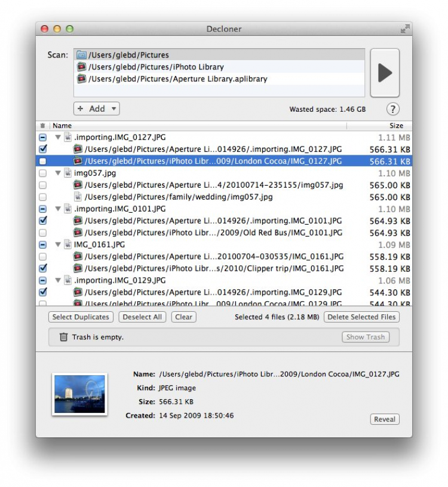Click the 'Created: 14 Sep 2009 18:50:46' value

(x=196, y=415)
